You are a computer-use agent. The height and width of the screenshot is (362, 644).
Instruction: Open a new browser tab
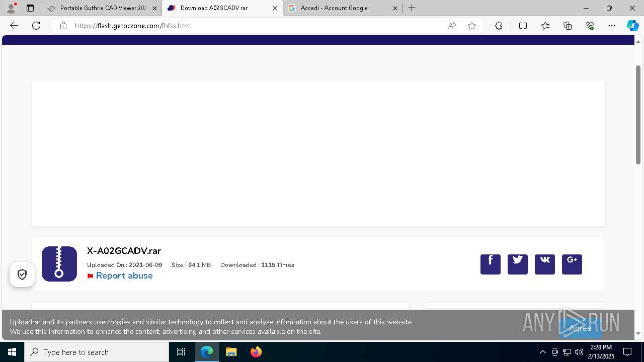(412, 8)
